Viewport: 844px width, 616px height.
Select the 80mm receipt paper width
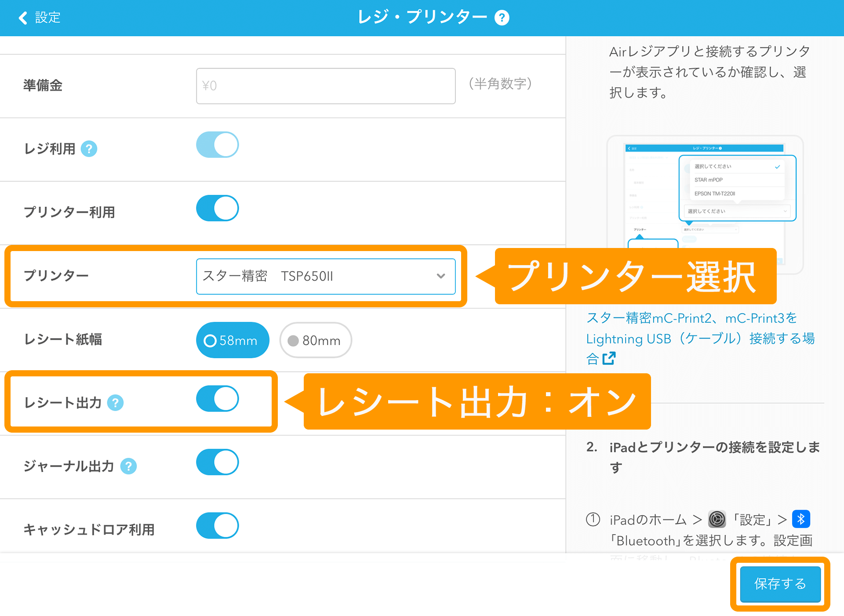(316, 340)
